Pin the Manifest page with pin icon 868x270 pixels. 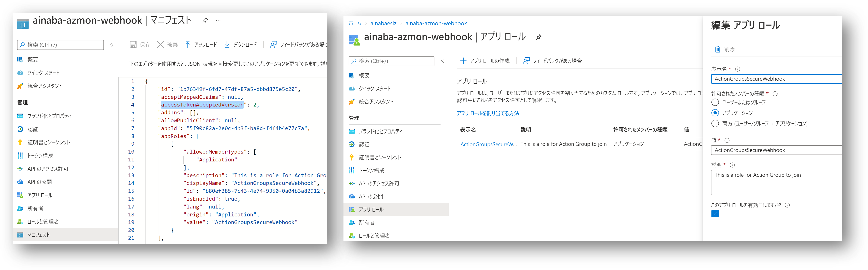tap(205, 21)
